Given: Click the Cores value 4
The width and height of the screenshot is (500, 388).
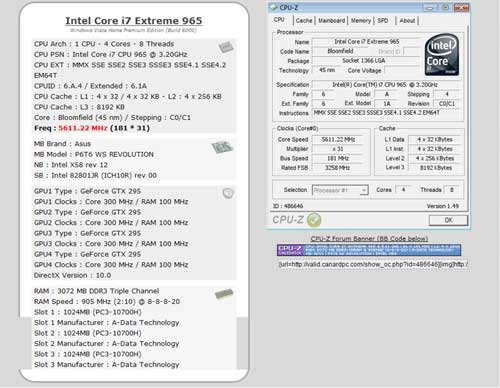Looking at the screenshot, I should 403,190.
